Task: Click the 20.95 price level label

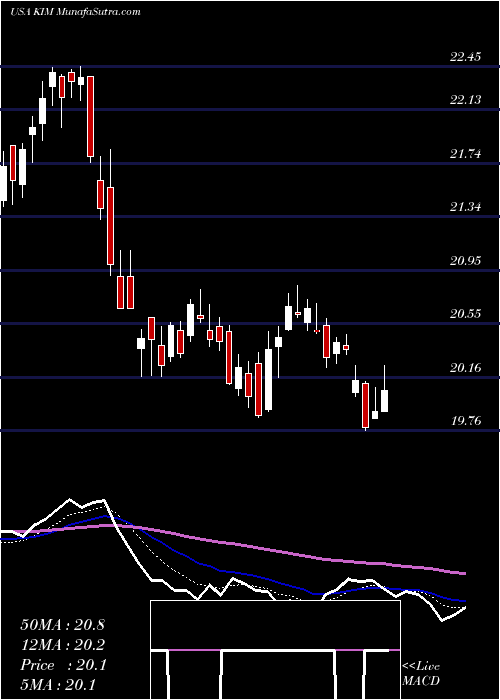Action: (466, 260)
